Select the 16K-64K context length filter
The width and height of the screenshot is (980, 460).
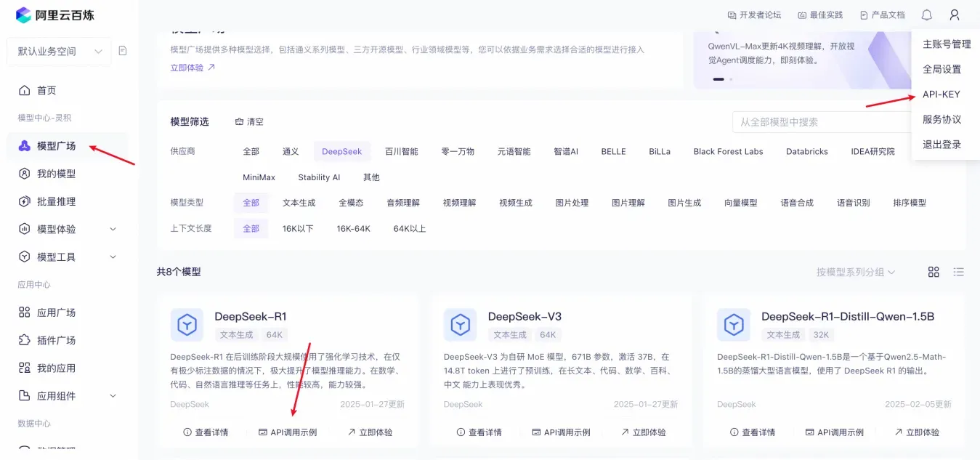(353, 228)
